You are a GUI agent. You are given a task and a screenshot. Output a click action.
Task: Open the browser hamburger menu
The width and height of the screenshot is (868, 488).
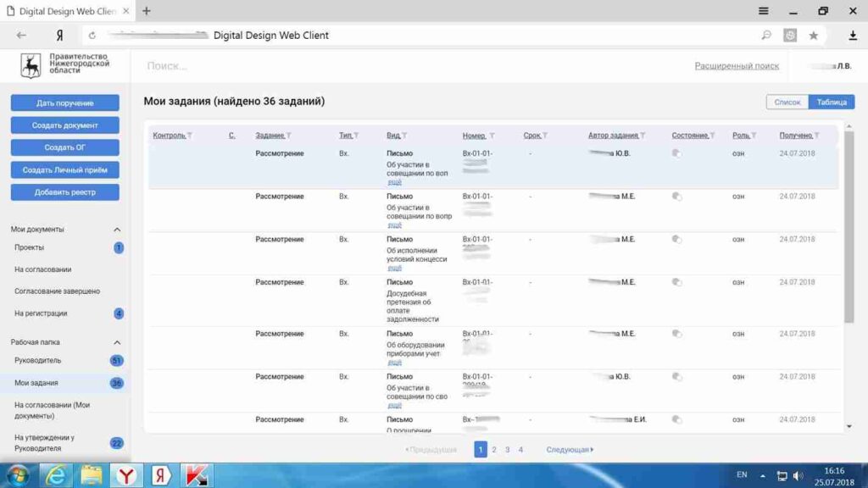point(764,11)
